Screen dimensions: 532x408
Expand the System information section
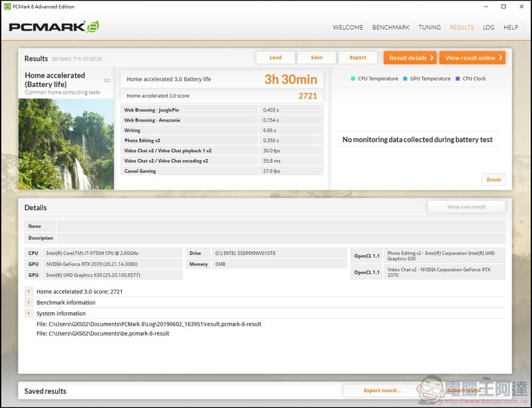pos(29,313)
